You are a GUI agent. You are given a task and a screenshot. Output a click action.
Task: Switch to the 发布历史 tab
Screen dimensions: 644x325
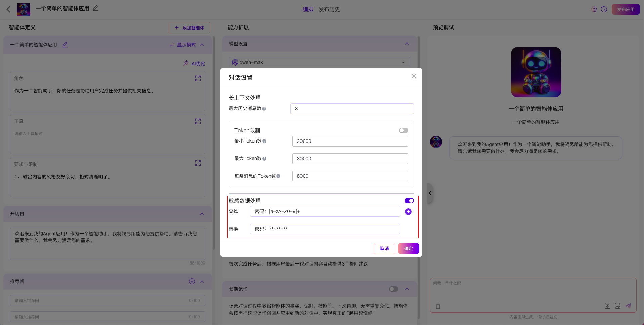coord(329,9)
